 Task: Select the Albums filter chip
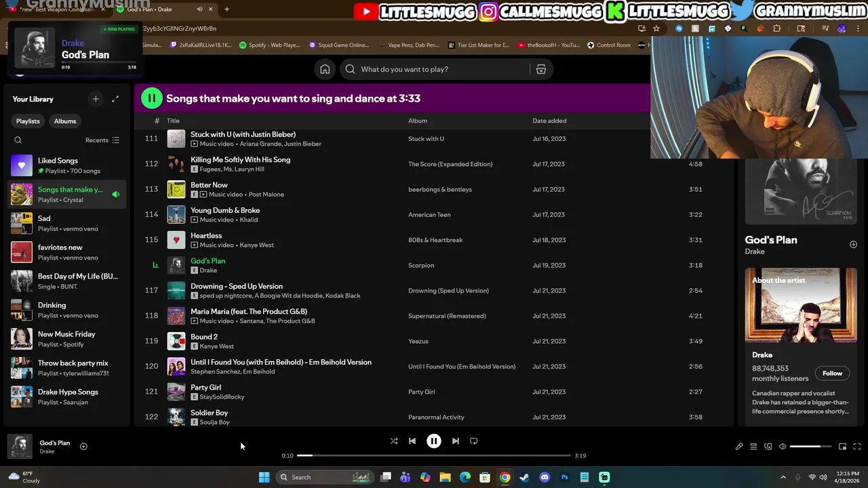(65, 121)
